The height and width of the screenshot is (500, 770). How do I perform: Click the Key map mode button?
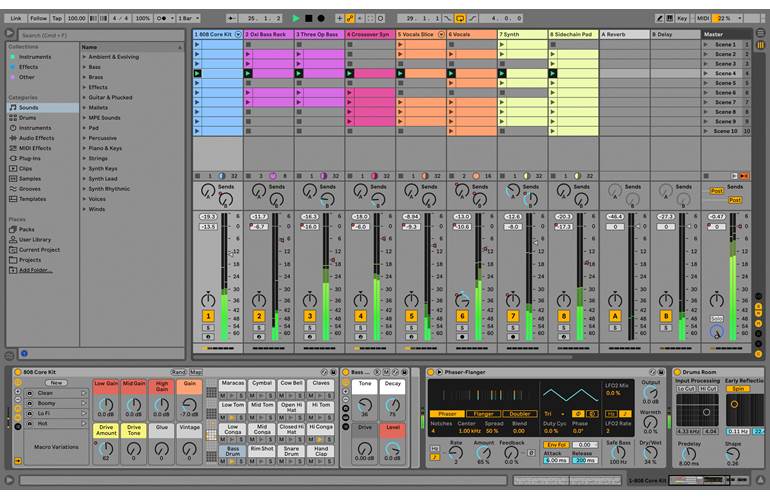coord(682,18)
